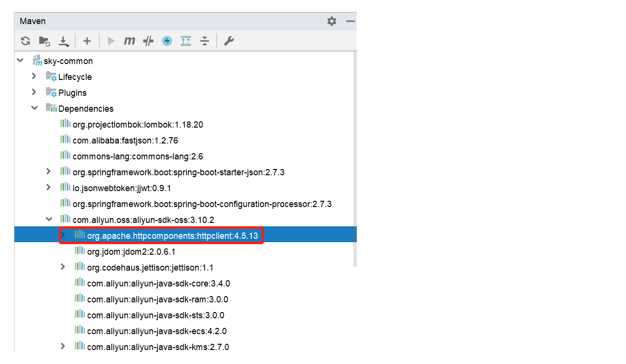626x364 pixels.
Task: Open Maven settings with wrench icon
Action: [229, 41]
